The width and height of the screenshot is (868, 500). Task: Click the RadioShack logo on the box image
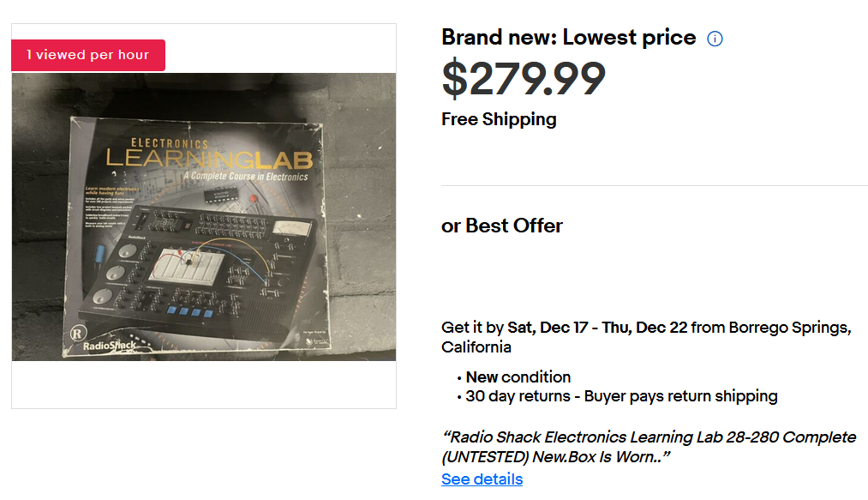[104, 340]
